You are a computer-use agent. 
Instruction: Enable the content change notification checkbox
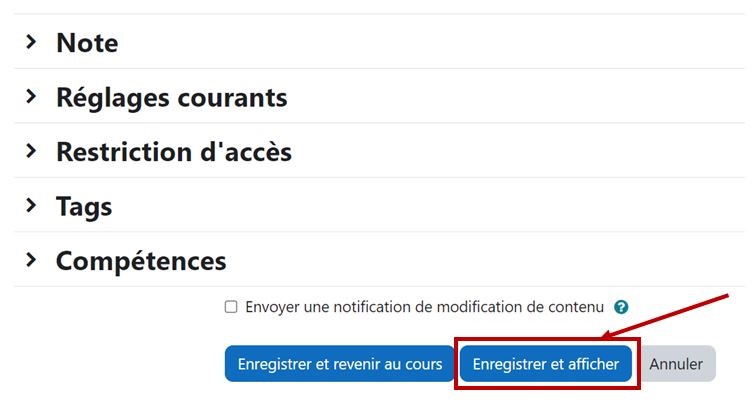click(231, 307)
